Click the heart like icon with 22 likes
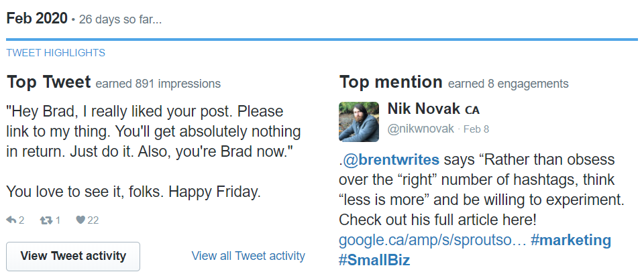644x280 pixels. tap(80, 220)
